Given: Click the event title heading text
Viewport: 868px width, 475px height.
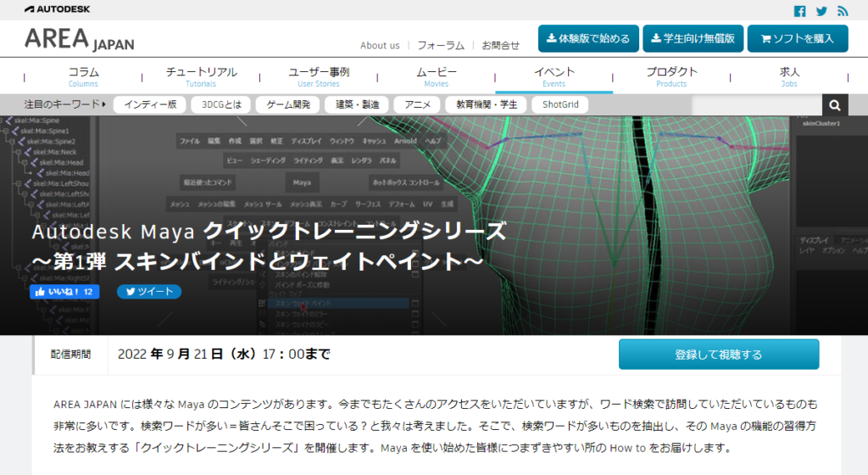Looking at the screenshot, I should (269, 246).
